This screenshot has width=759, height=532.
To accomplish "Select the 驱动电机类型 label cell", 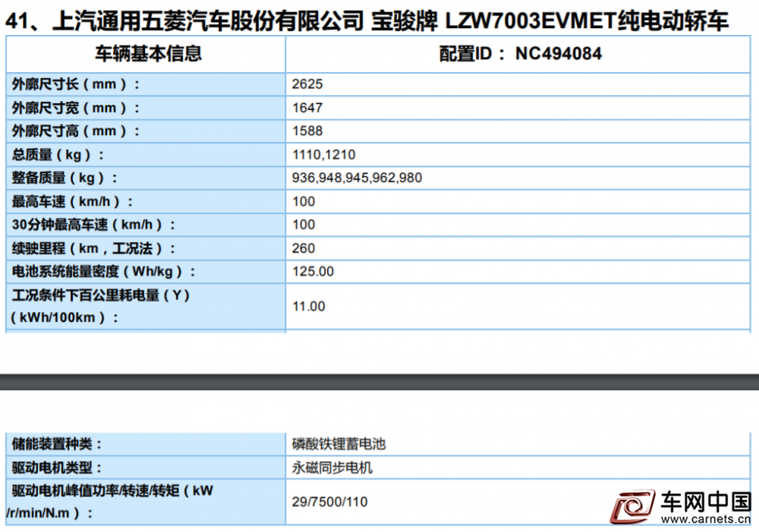I will pyautogui.click(x=146, y=467).
